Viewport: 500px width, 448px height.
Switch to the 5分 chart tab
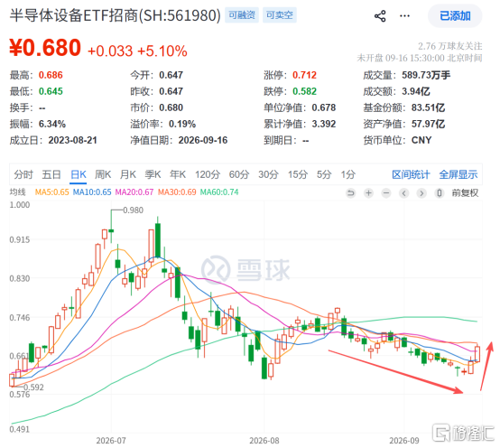click(324, 174)
